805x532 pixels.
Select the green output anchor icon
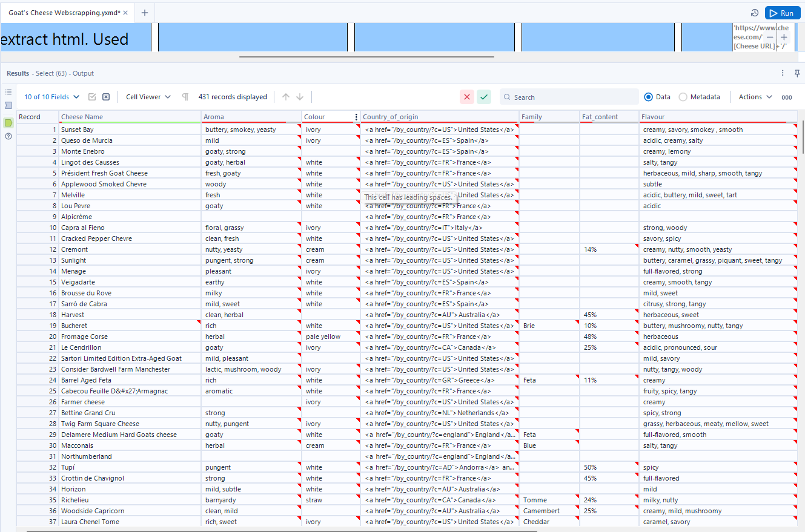pos(8,123)
